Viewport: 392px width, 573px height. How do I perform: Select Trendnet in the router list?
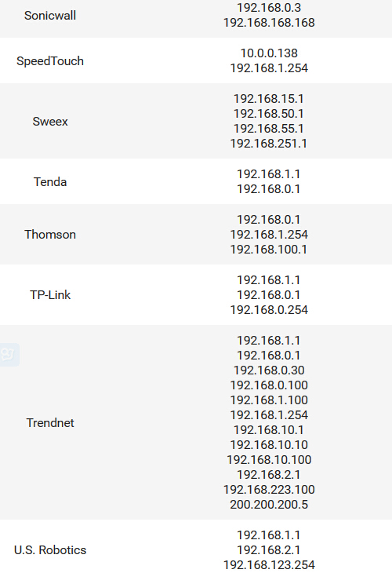50,423
